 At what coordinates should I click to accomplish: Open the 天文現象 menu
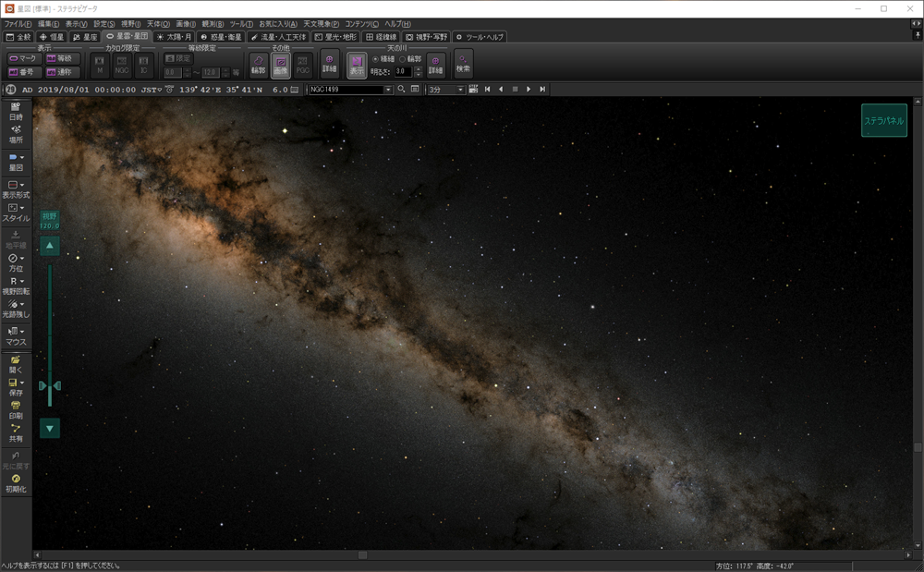tap(321, 23)
